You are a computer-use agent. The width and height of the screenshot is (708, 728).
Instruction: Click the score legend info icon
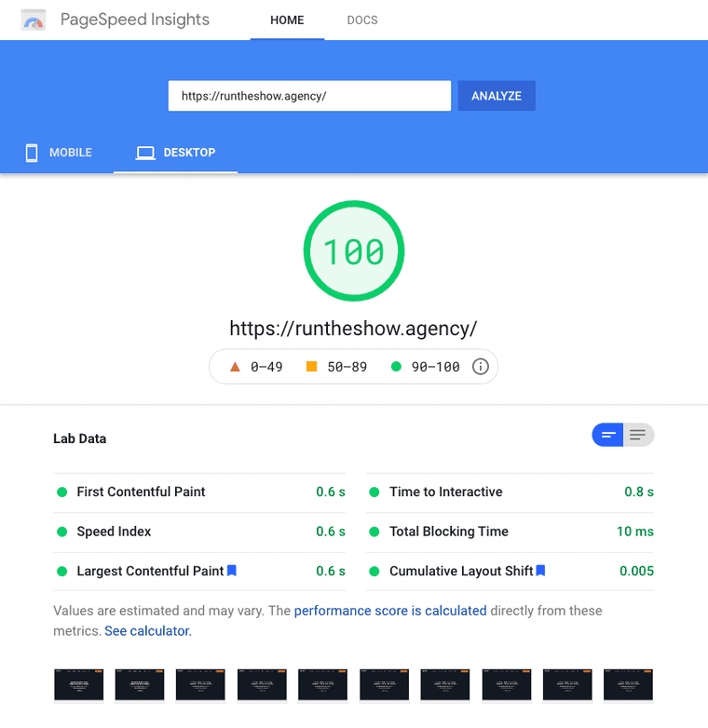pos(481,366)
